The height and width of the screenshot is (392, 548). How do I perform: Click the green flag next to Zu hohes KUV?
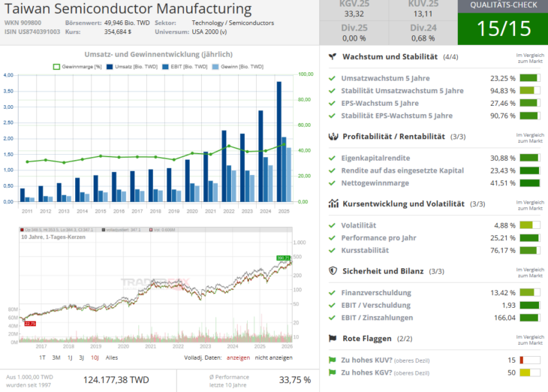point(333,360)
